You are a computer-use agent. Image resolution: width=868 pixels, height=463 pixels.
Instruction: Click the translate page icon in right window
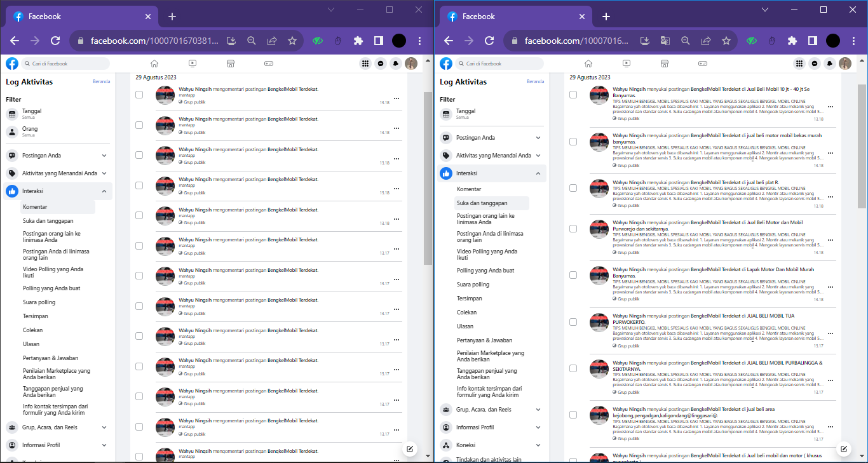click(665, 41)
